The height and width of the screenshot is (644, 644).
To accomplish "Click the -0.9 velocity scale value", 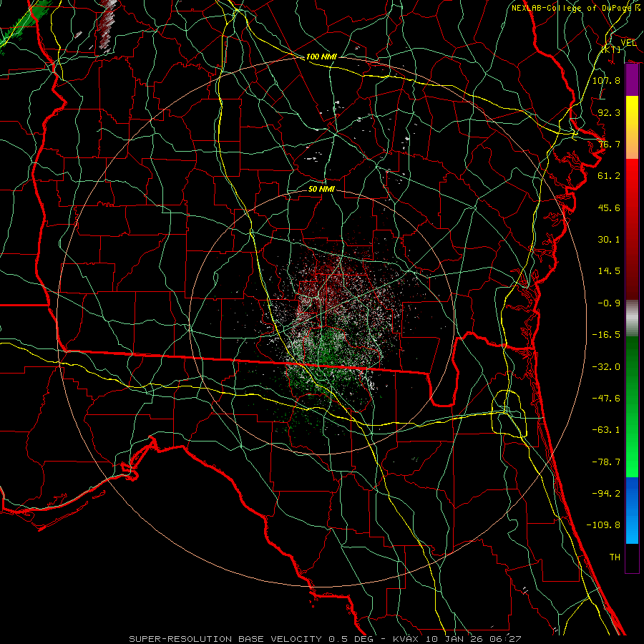I will coord(609,303).
